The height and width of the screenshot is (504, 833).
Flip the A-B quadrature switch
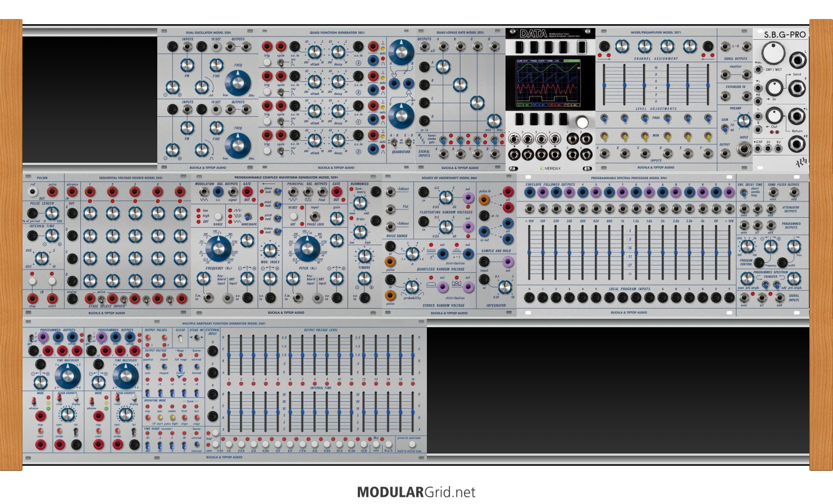[394, 142]
